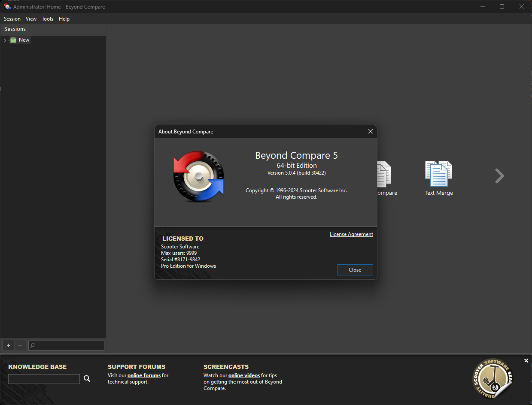Click the Copyright 1996-2024 Scooter Software line
The height and width of the screenshot is (405, 532).
click(x=296, y=190)
